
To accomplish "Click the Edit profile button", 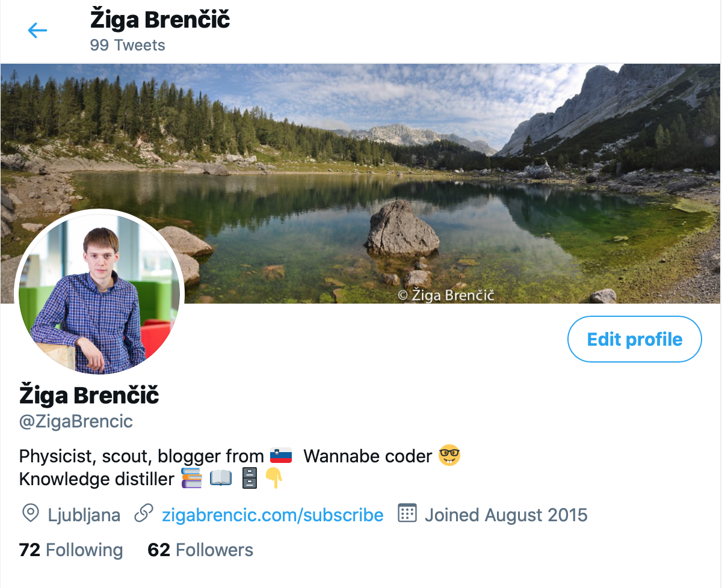I will [635, 339].
